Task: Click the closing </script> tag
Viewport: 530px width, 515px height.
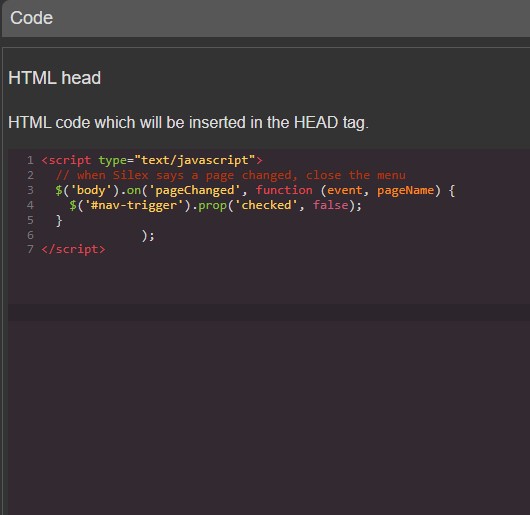Action: pos(73,250)
